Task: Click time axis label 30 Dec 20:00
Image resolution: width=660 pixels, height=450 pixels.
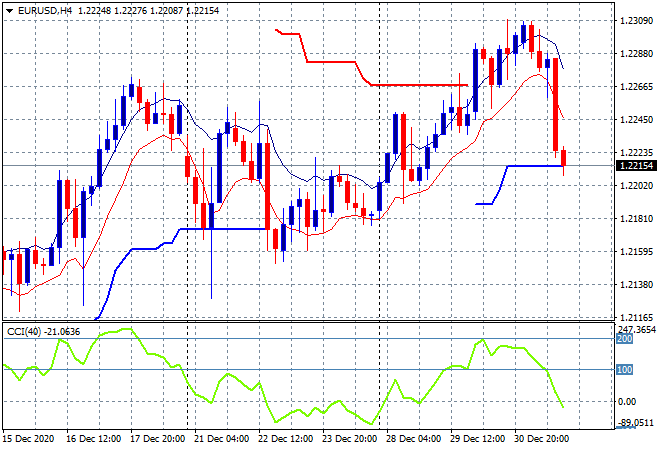Action: [541, 439]
